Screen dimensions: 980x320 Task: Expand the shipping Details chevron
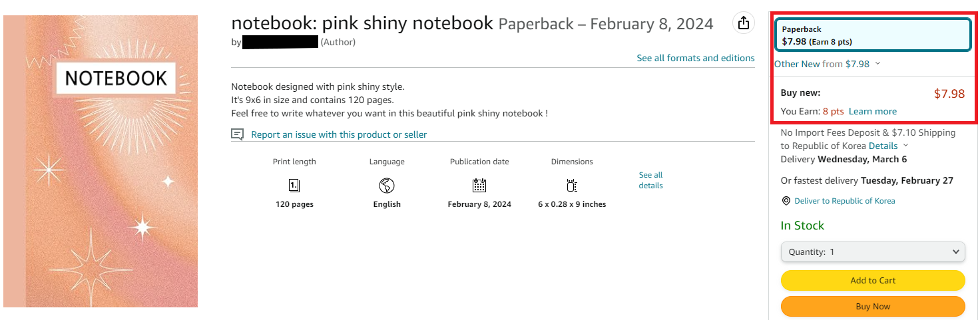[905, 146]
